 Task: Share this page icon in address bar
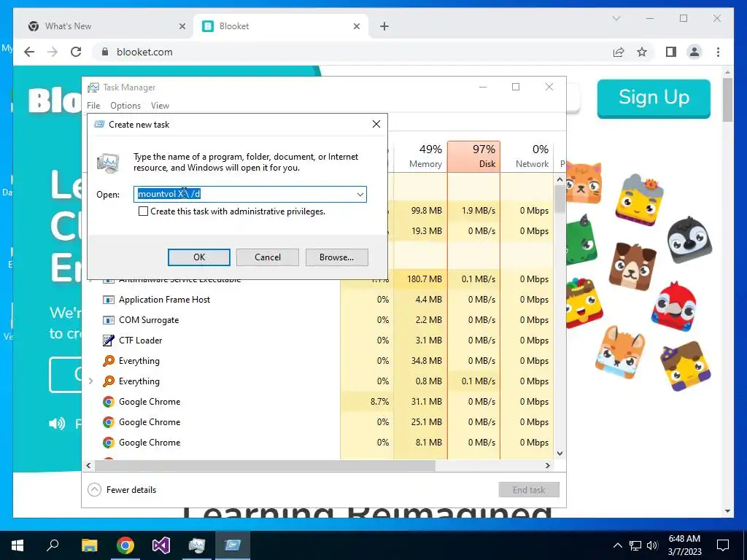(x=619, y=52)
